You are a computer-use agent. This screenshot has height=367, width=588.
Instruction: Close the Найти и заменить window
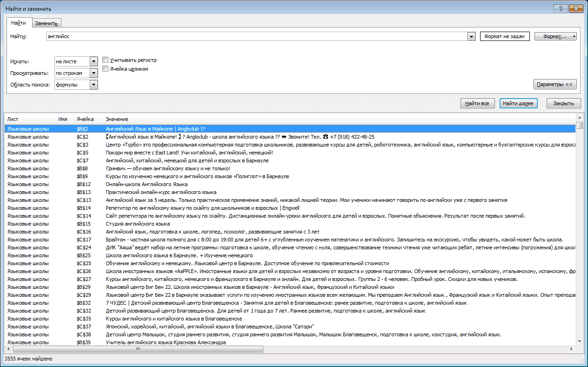(575, 8)
